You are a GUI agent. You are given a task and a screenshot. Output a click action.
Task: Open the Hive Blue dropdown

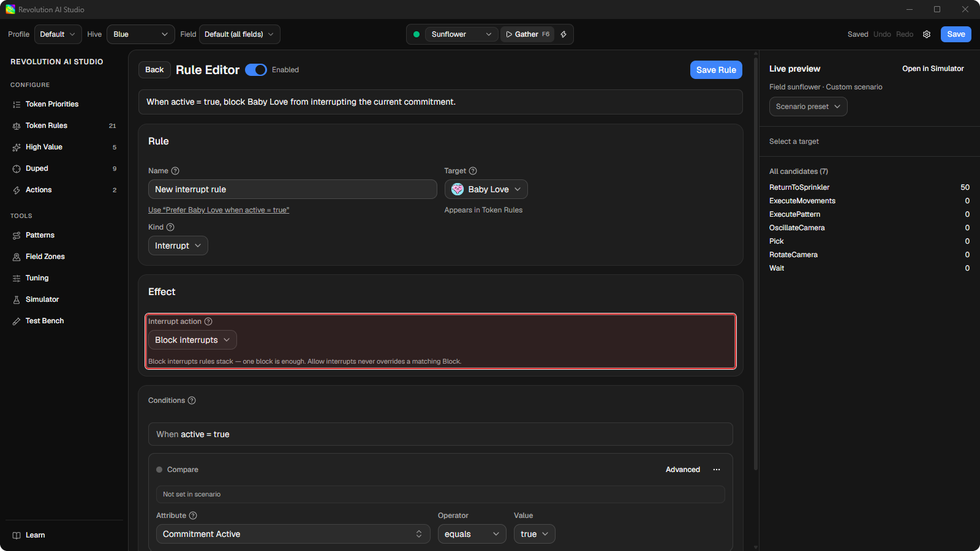[x=141, y=34]
